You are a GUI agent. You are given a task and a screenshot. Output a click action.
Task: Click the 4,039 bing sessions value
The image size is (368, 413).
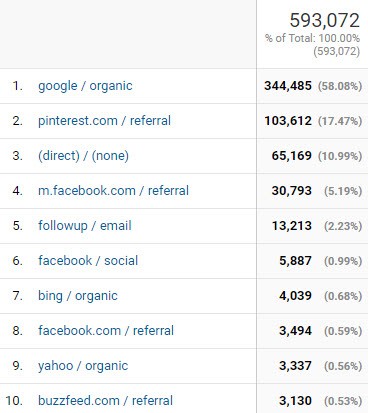(295, 296)
